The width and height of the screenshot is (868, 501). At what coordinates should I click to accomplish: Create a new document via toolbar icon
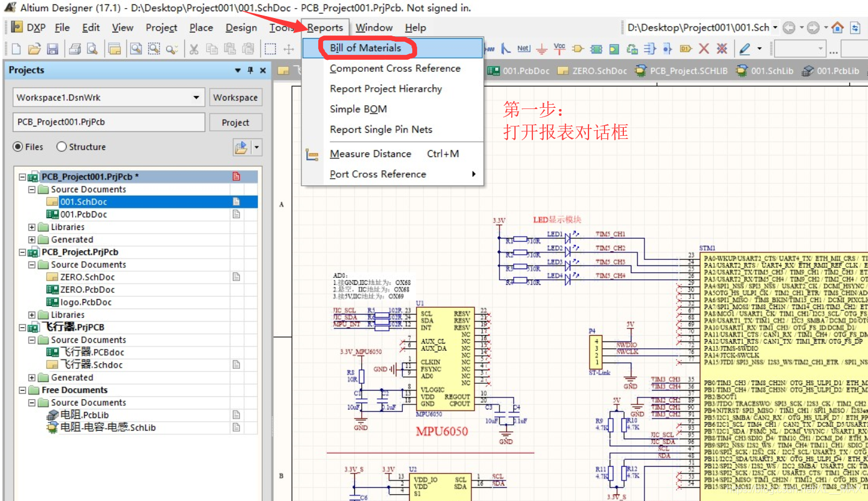16,49
